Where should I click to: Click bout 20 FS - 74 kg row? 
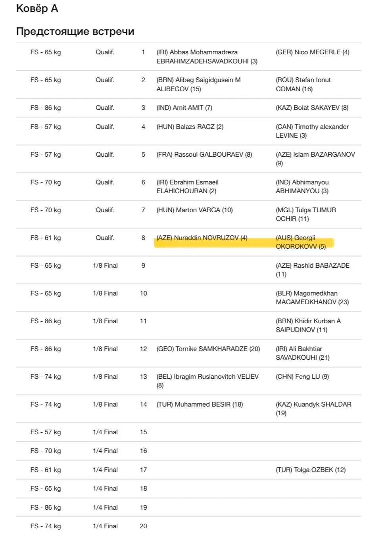188,526
